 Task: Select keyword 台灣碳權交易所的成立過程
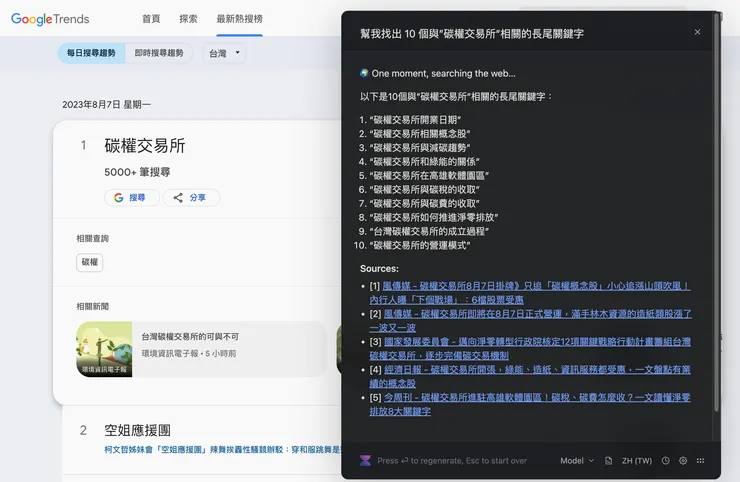(429, 231)
